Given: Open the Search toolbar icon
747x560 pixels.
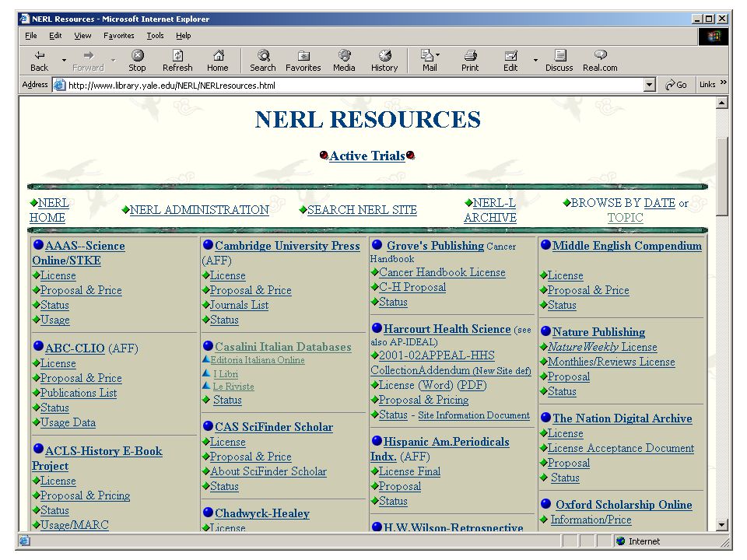Looking at the screenshot, I should (x=264, y=55).
